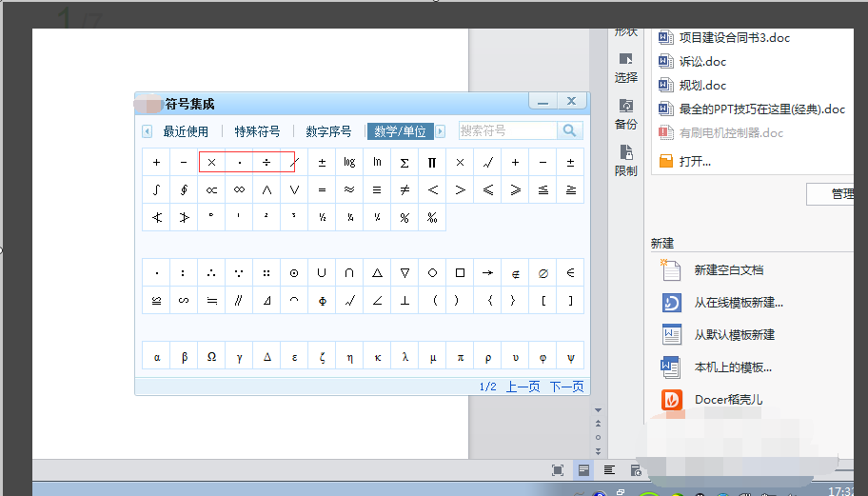
Task: Click the 搜索符号 search field
Action: point(507,130)
